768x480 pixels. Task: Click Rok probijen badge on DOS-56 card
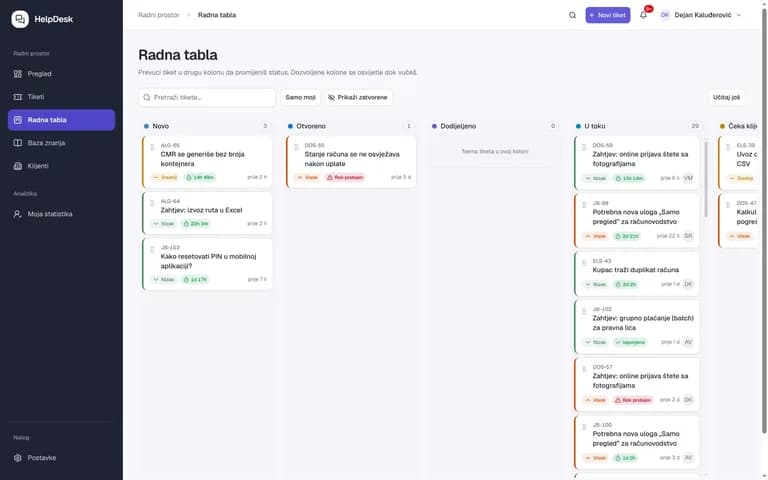[345, 177]
